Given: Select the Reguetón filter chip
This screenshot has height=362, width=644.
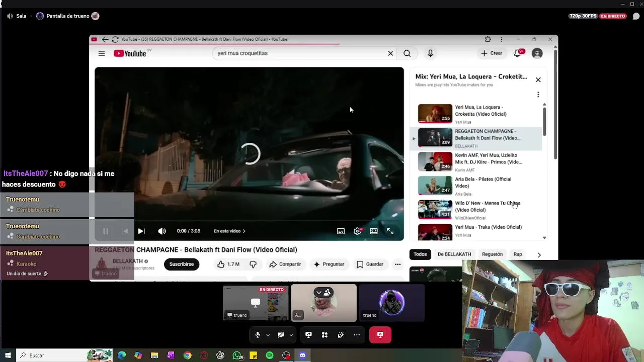Looking at the screenshot, I should (492, 254).
